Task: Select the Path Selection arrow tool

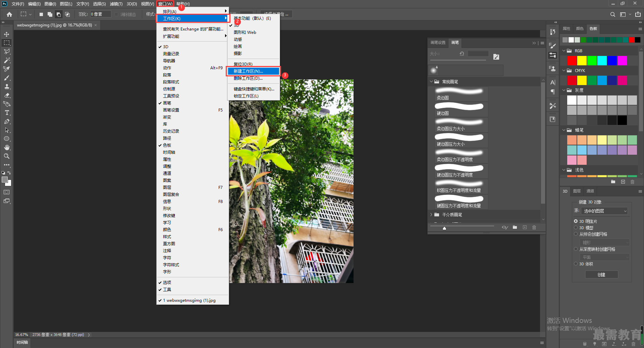Action: point(7,130)
